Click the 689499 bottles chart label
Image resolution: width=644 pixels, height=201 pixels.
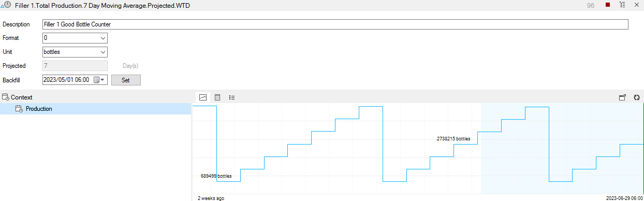(x=216, y=176)
